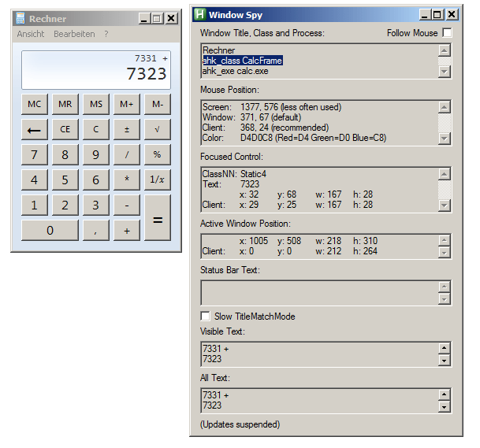
Task: Click the Screen 1377, 576 position line
Action: click(272, 107)
